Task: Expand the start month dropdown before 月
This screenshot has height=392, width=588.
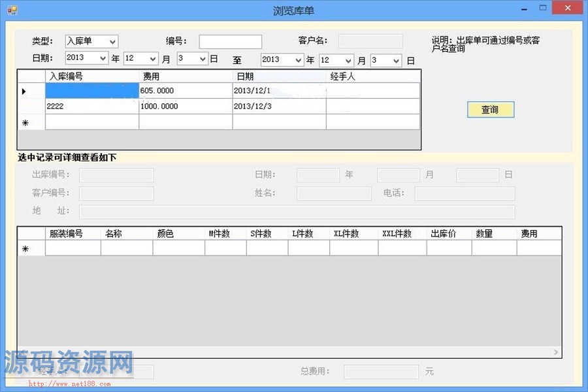Action: point(140,59)
